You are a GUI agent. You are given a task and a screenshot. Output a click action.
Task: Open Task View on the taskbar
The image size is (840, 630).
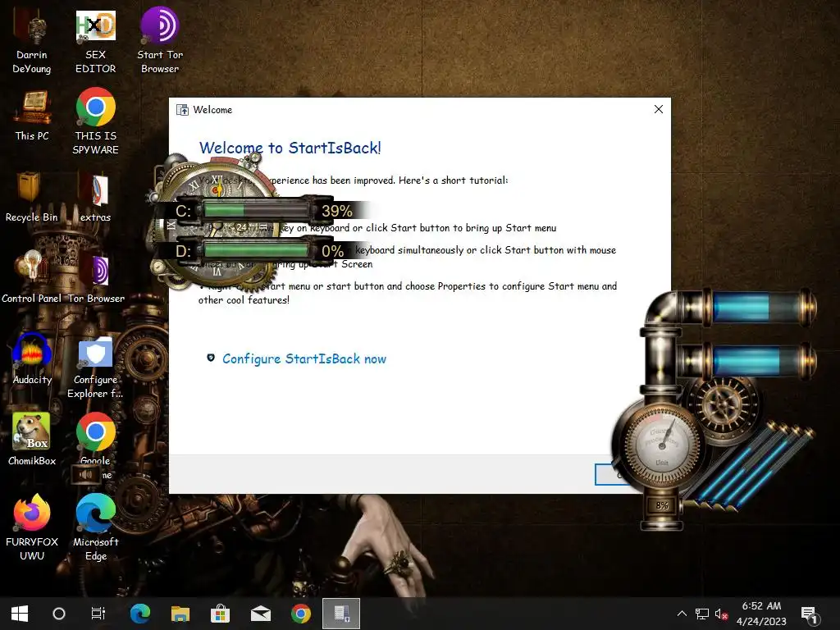click(x=98, y=614)
